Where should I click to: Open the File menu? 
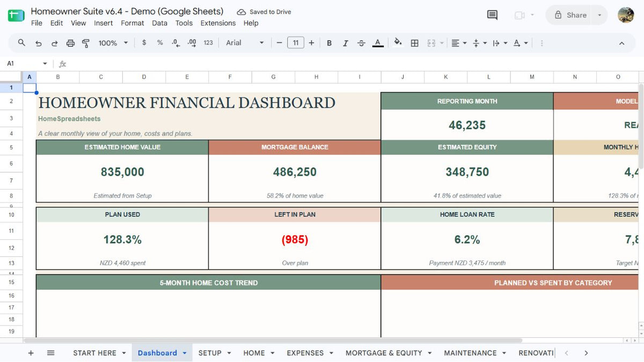36,23
